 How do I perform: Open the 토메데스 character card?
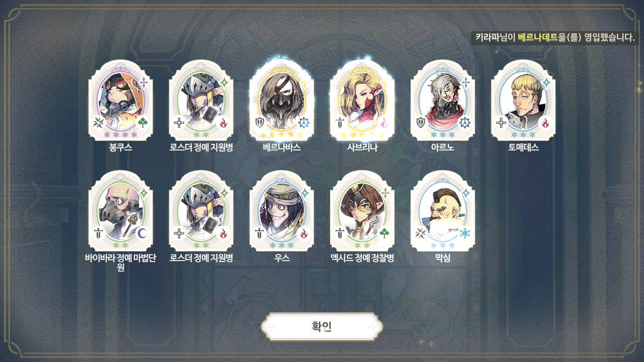tap(523, 101)
